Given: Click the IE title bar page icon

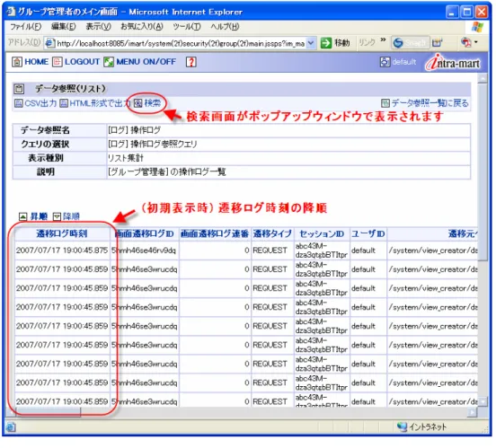Looking at the screenshot, I should coord(11,12).
